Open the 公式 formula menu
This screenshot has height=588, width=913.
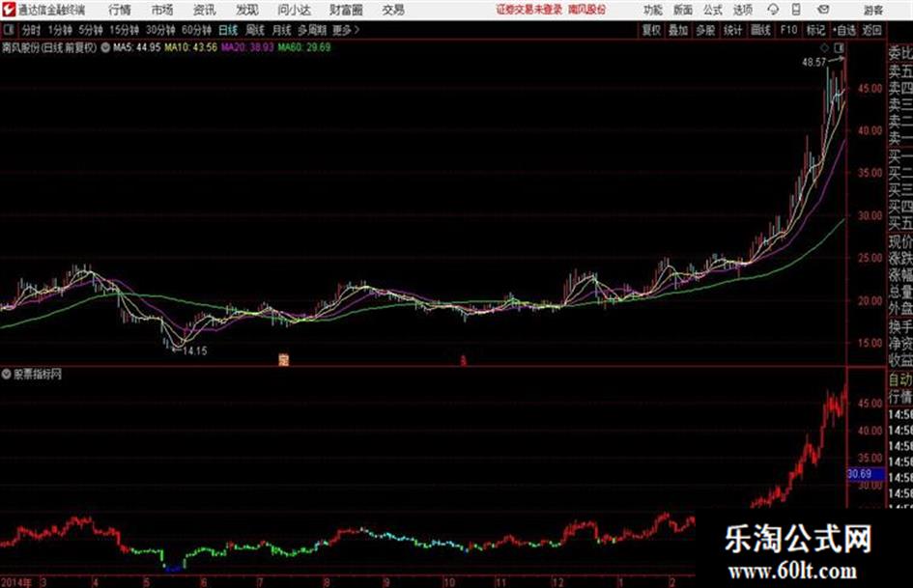[x=712, y=10]
